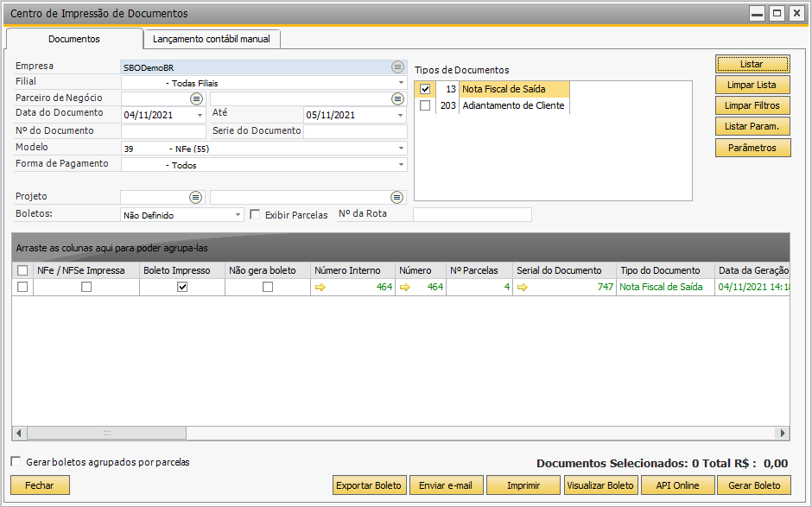The height and width of the screenshot is (507, 812).
Task: Open Parceiro de Negócio code lookup icon
Action: point(196,98)
